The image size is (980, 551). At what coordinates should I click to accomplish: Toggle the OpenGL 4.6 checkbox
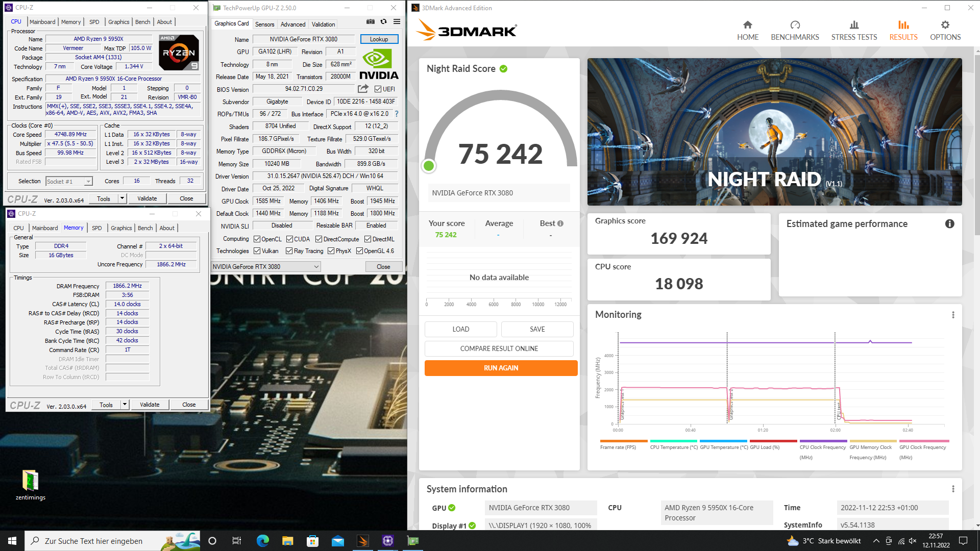point(359,251)
